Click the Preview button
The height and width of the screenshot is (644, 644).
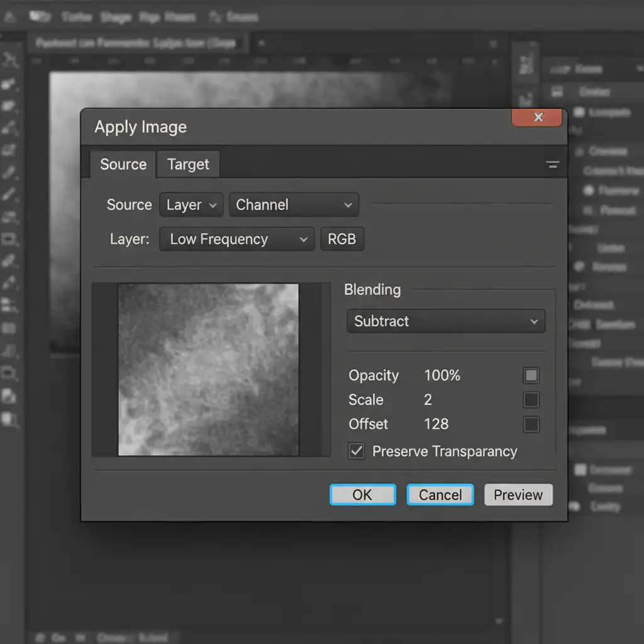(518, 495)
